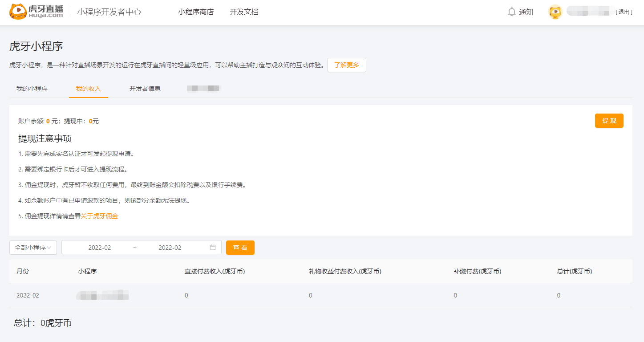Open the 开发文档 menu item

[x=244, y=12]
